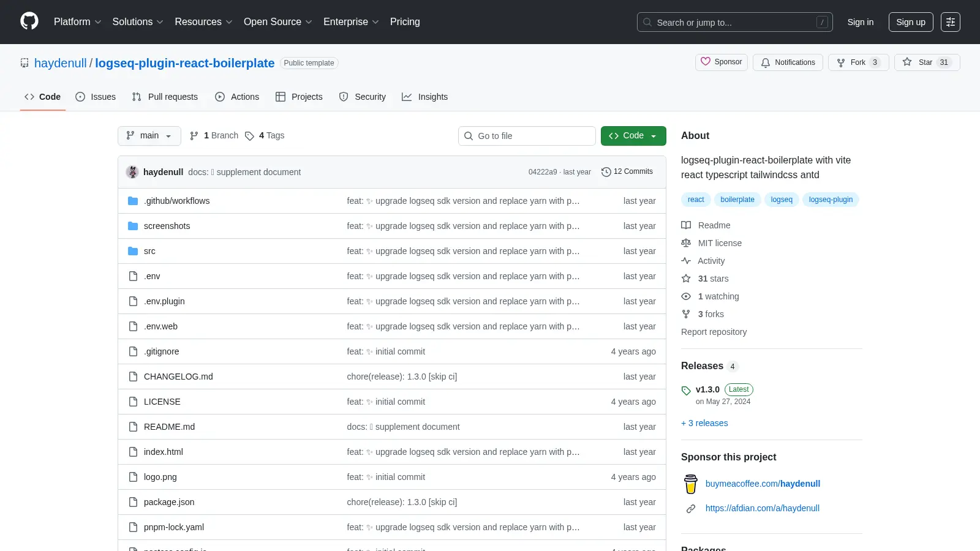This screenshot has height=551, width=980.
Task: Click the Sign up button
Action: (911, 22)
